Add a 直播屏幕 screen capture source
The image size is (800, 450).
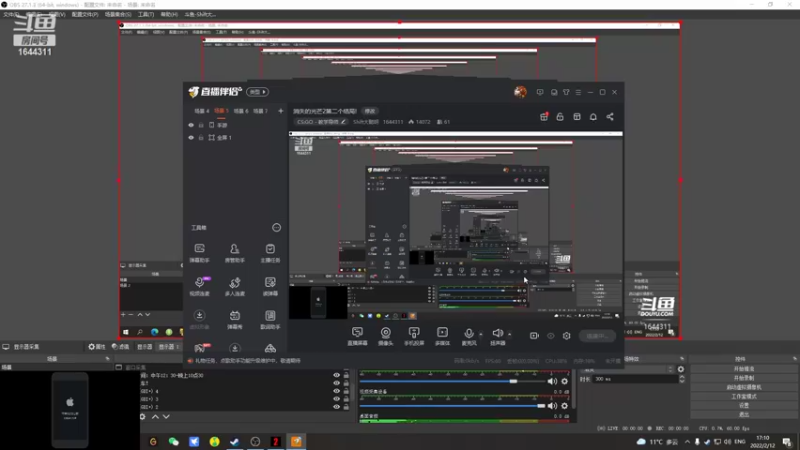[x=357, y=336]
